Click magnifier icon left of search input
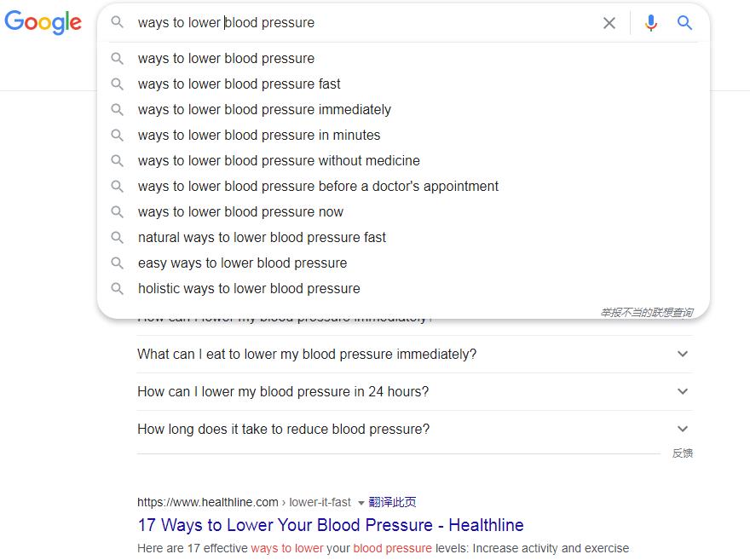This screenshot has height=560, width=750. 118,23
